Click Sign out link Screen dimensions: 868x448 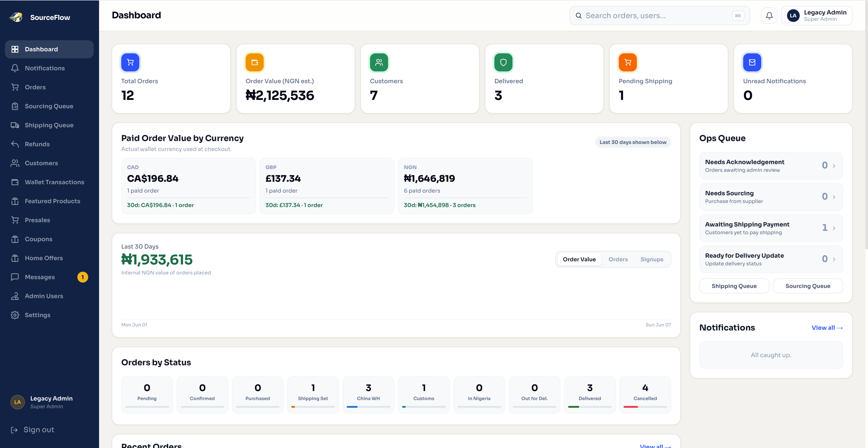[32, 430]
